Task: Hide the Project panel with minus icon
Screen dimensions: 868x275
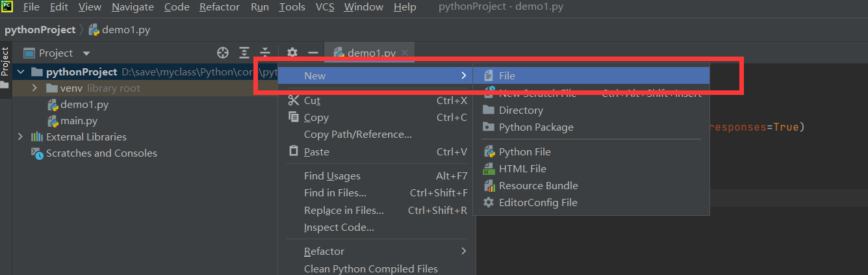Action: 313,53
